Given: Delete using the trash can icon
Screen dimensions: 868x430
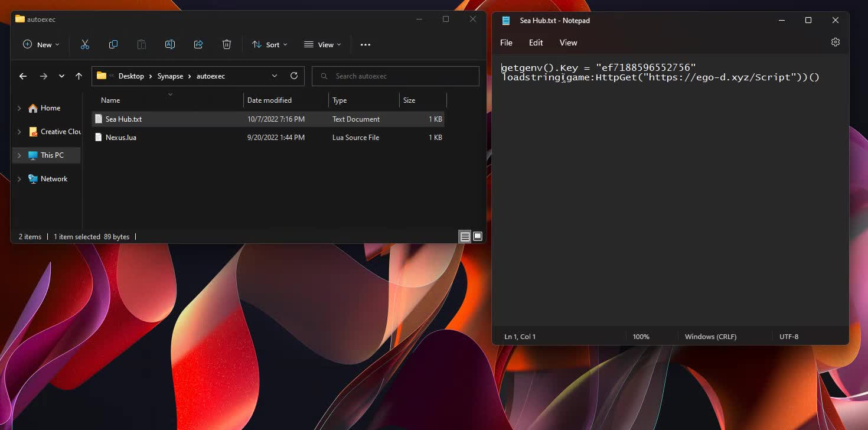Looking at the screenshot, I should click(x=226, y=44).
